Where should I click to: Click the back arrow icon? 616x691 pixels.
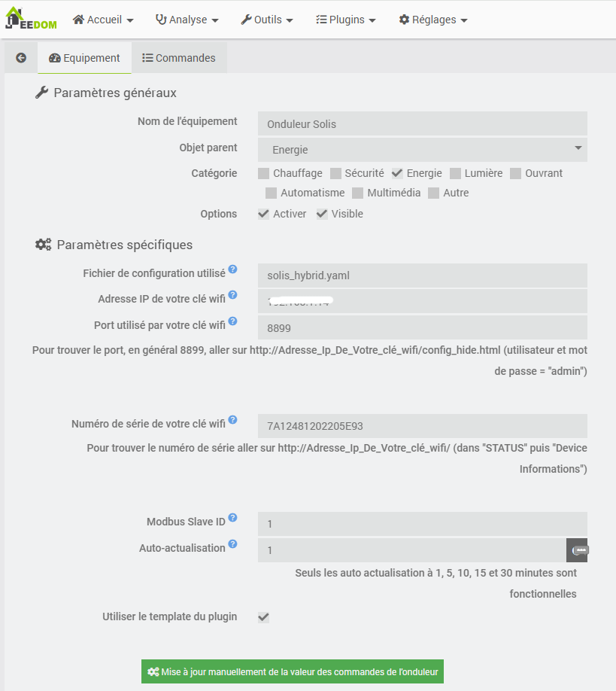point(21,58)
